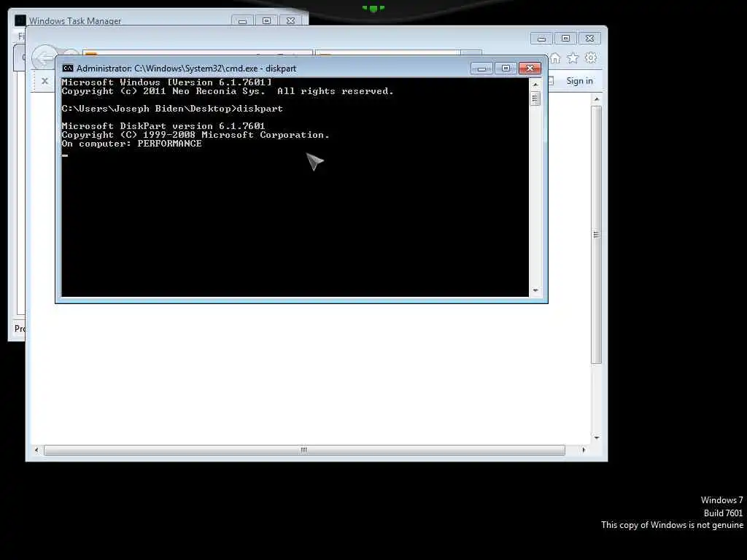Close the Administrator cmd.exe window

[x=530, y=69]
